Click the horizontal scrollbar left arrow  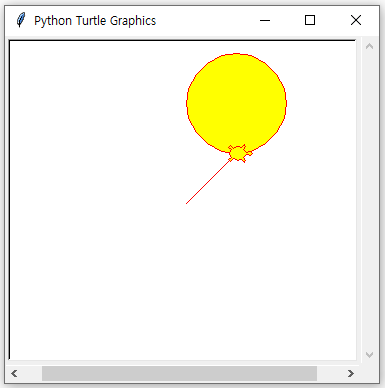14,373
